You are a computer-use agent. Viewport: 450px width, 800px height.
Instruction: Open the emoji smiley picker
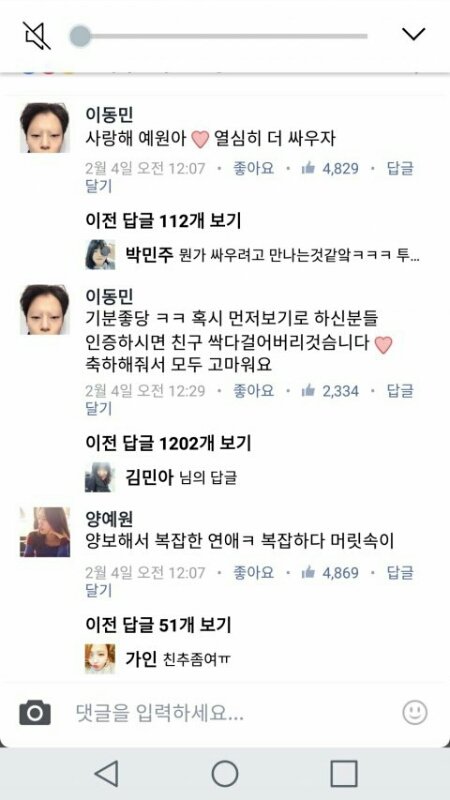click(x=414, y=712)
